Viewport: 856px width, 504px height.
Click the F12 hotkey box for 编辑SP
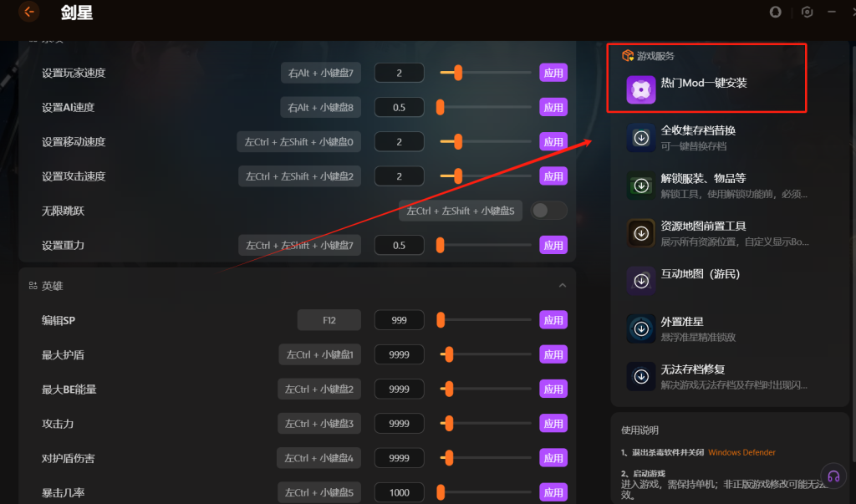(329, 320)
